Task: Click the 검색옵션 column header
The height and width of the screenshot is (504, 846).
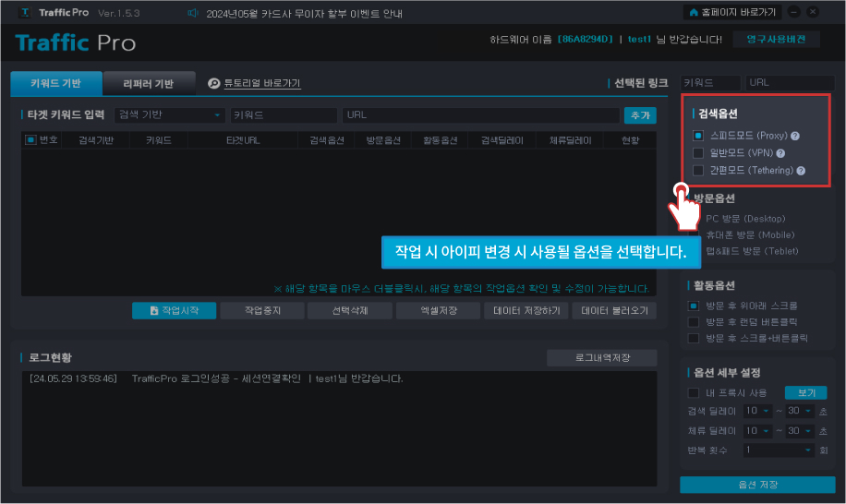Action: tap(327, 140)
